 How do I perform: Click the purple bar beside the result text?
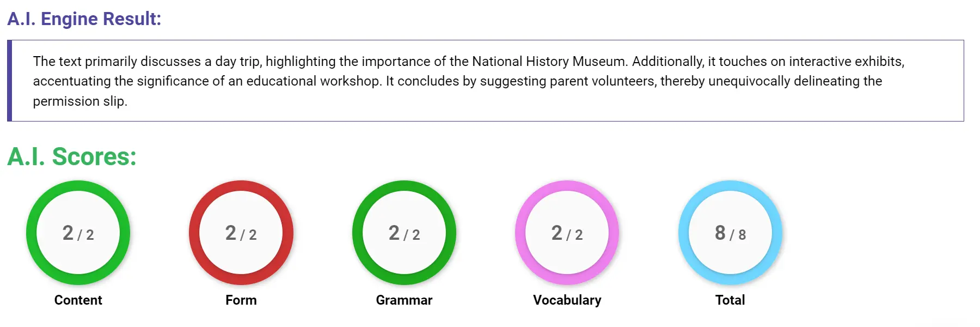coord(10,81)
